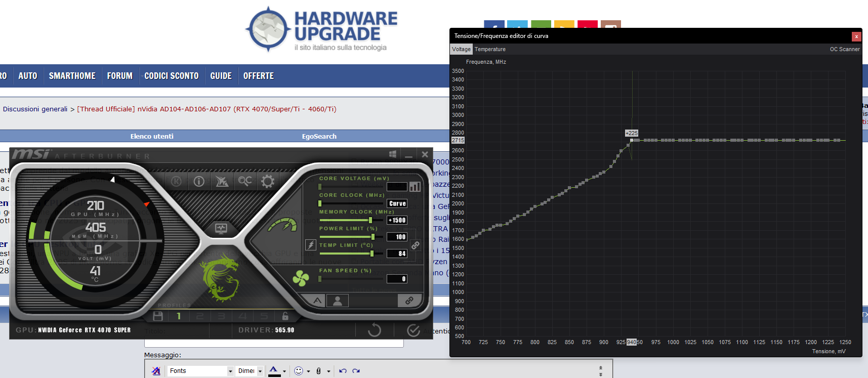Click the Core Clock slider handle
This screenshot has height=378, width=868.
tap(320, 203)
